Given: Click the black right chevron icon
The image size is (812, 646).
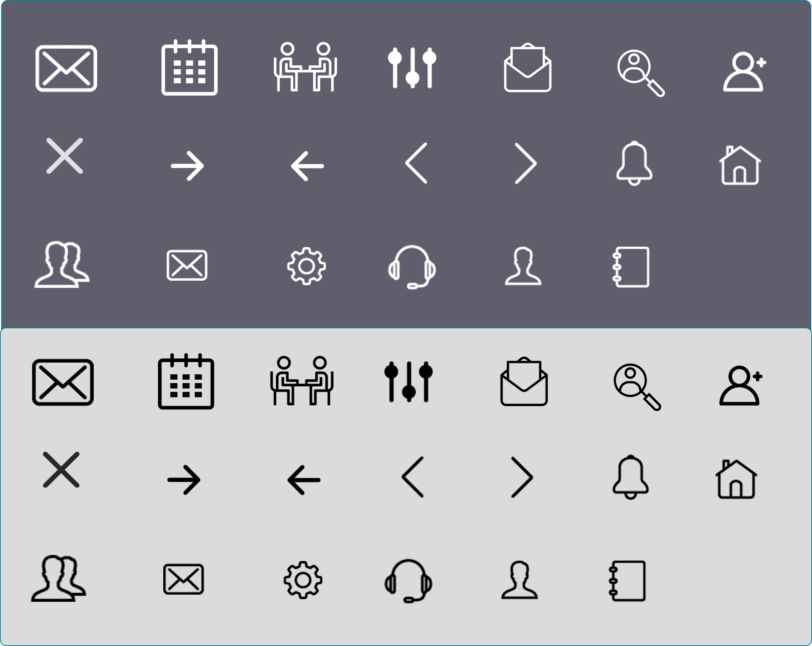Looking at the screenshot, I should click(522, 477).
